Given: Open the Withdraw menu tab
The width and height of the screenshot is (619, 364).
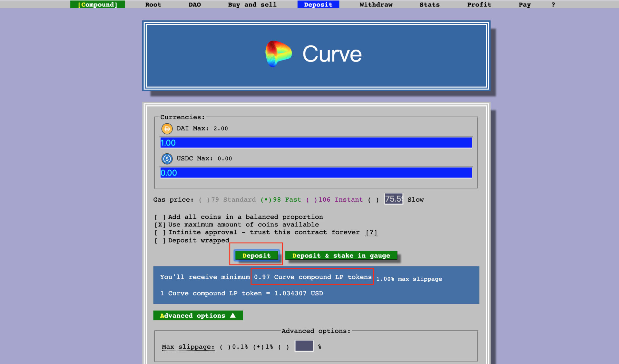Looking at the screenshot, I should 376,5.
